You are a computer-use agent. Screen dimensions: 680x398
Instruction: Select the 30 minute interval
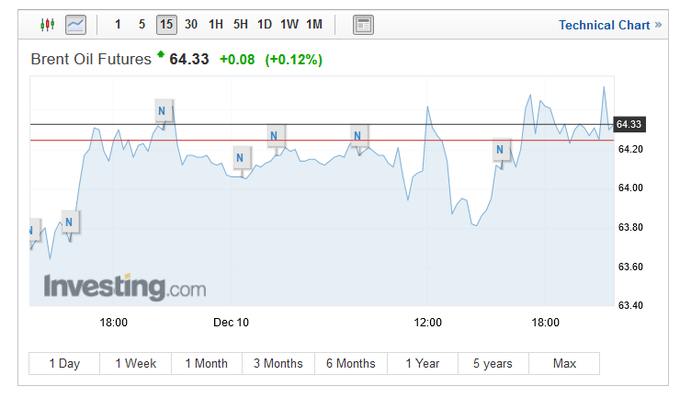coord(191,24)
